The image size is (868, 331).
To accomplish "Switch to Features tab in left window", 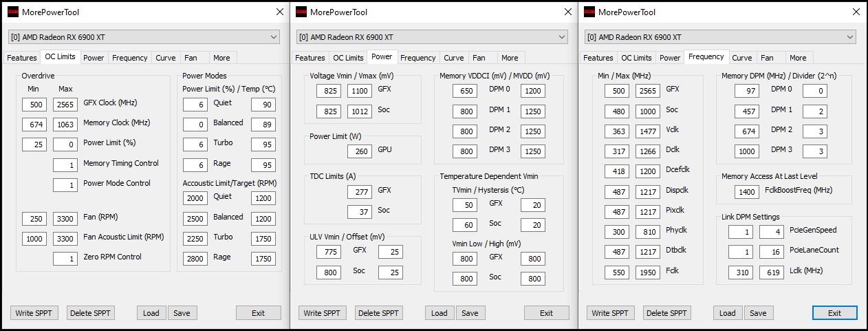I will point(22,58).
